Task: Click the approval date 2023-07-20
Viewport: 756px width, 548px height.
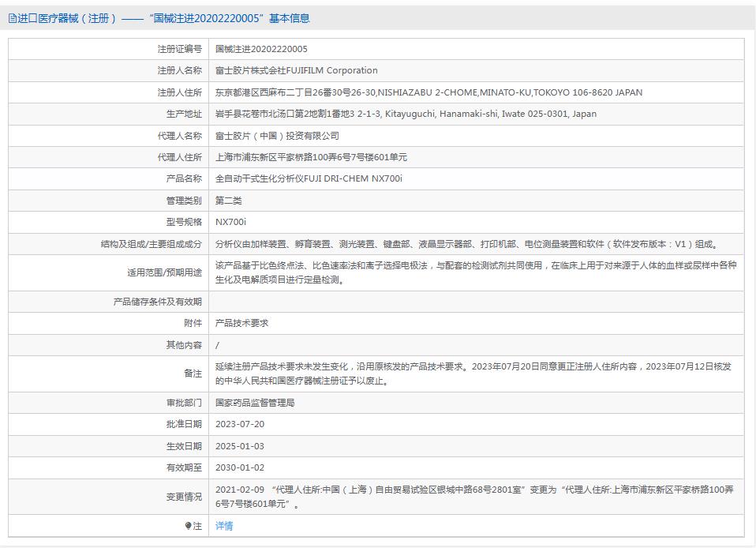Action: point(240,425)
